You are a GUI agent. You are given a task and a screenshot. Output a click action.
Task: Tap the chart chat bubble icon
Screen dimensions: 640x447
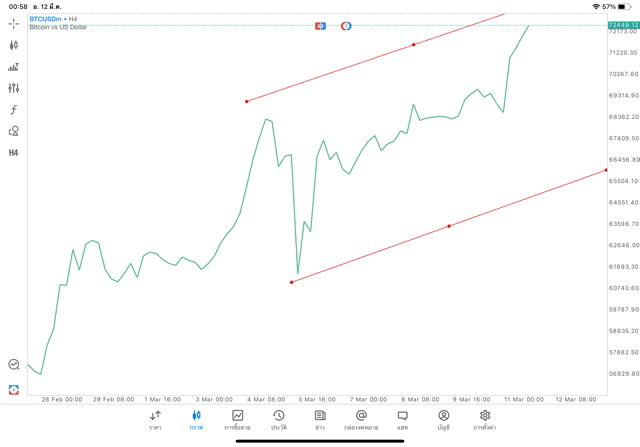pyautogui.click(x=13, y=365)
